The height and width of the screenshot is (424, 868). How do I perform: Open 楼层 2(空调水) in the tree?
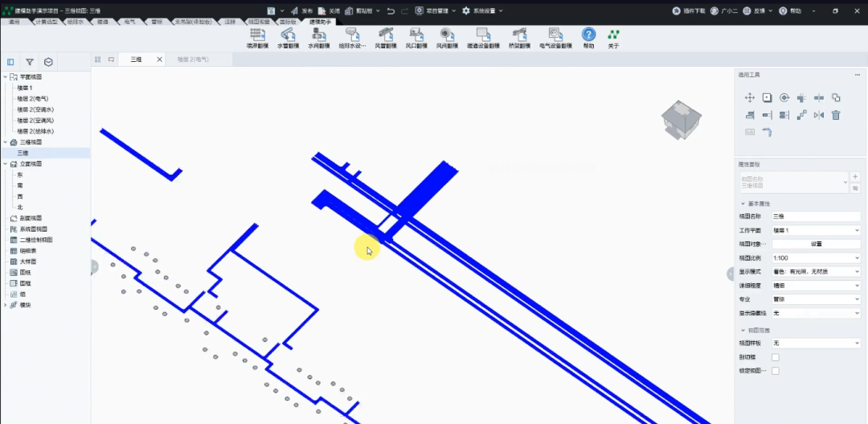(35, 109)
